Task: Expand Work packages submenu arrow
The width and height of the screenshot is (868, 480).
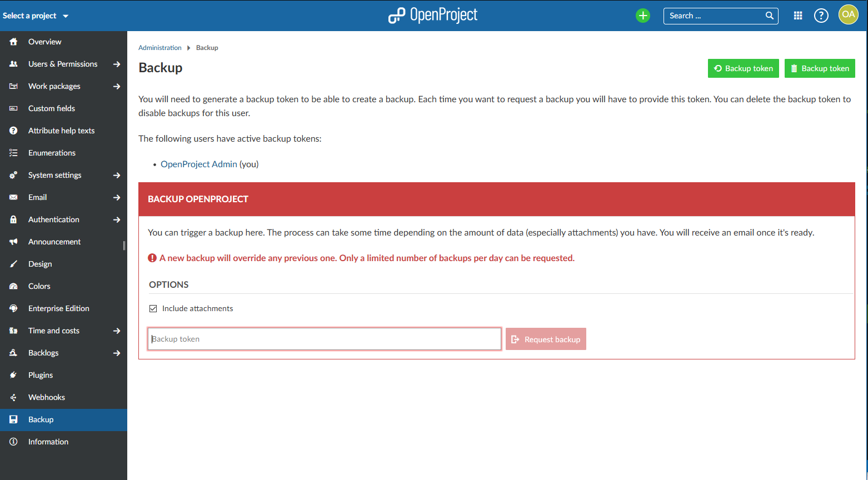Action: pos(117,86)
